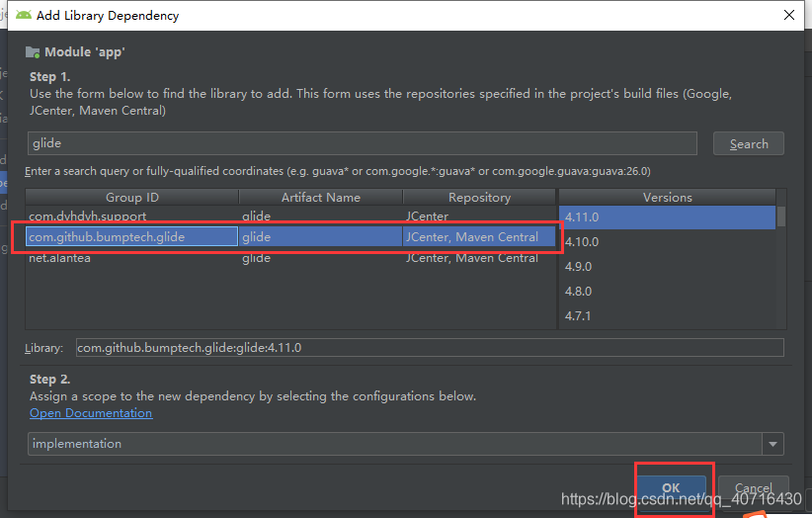Click glide artifact cell in net.alantea row

[x=321, y=257]
